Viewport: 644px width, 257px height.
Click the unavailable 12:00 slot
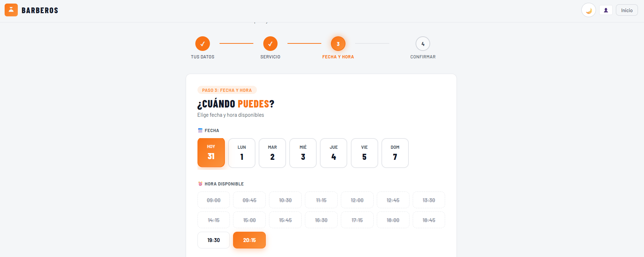(357, 200)
